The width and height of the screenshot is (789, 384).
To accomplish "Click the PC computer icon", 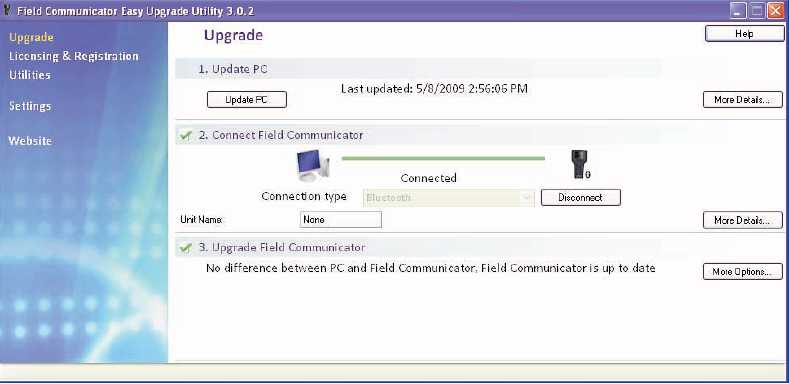I will coord(313,166).
